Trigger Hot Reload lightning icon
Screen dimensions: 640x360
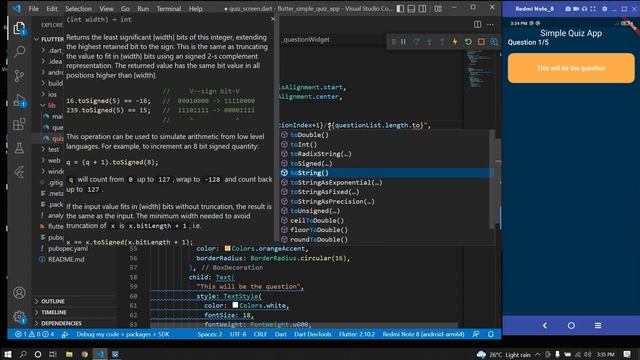coord(455,42)
